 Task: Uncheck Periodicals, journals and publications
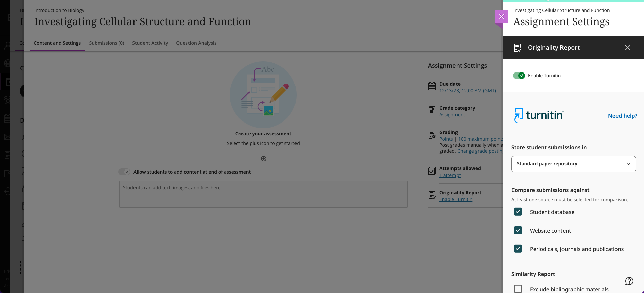[518, 249]
